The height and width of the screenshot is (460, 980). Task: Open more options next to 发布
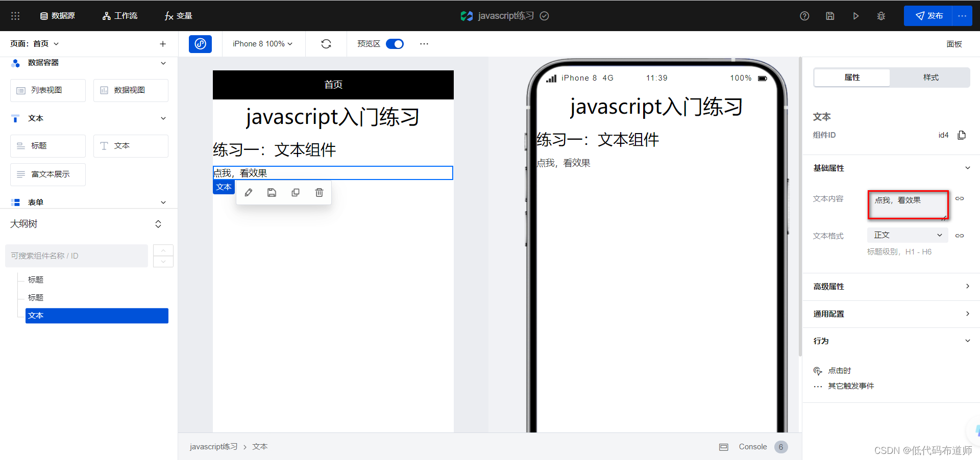(x=963, y=16)
